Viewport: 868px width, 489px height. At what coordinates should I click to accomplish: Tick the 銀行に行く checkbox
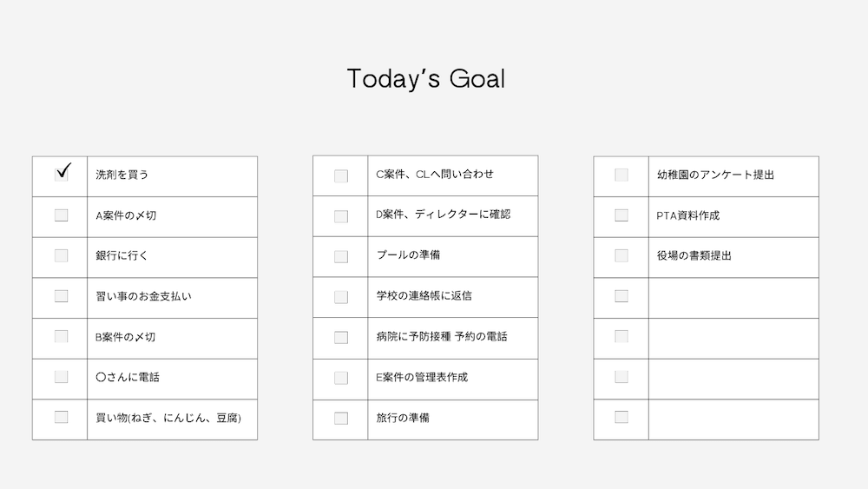click(x=62, y=255)
